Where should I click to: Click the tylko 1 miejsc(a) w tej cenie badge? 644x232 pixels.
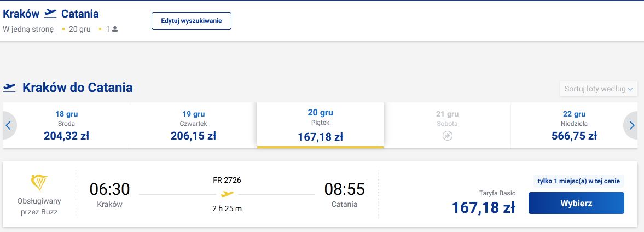[x=577, y=181]
